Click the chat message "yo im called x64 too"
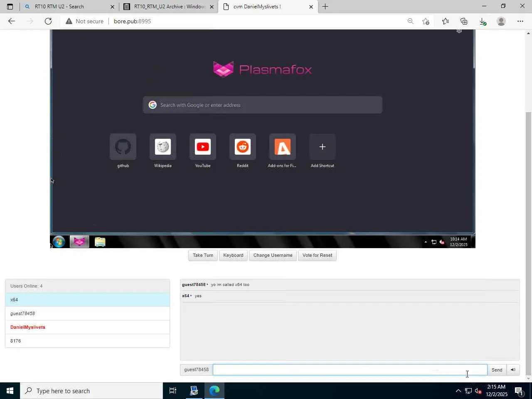Image resolution: width=532 pixels, height=399 pixels. pos(230,285)
